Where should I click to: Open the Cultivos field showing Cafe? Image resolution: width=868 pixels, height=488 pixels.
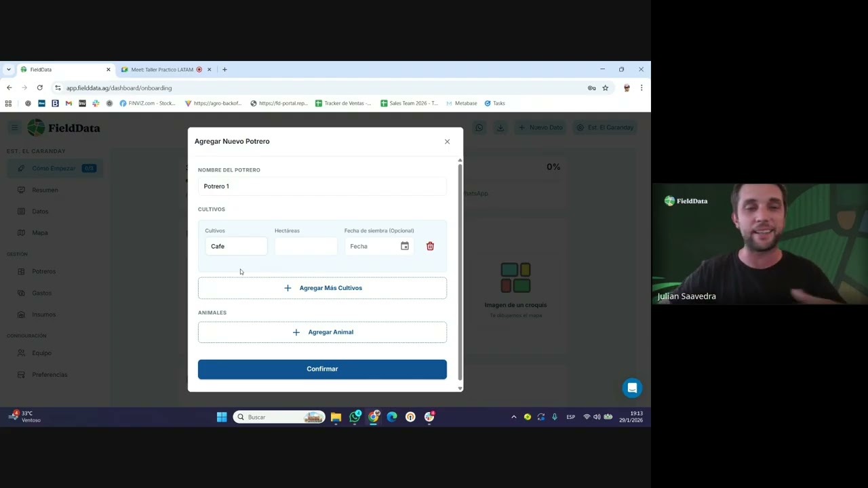coord(236,246)
